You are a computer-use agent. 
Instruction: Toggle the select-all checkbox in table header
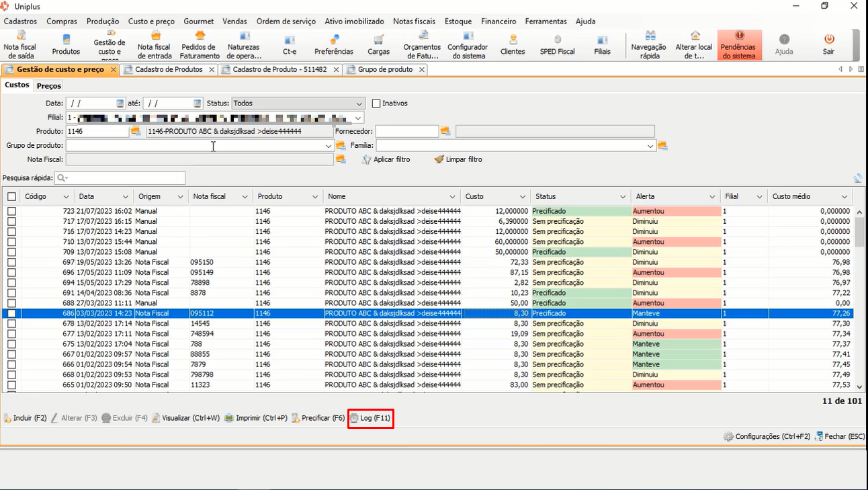(x=11, y=196)
